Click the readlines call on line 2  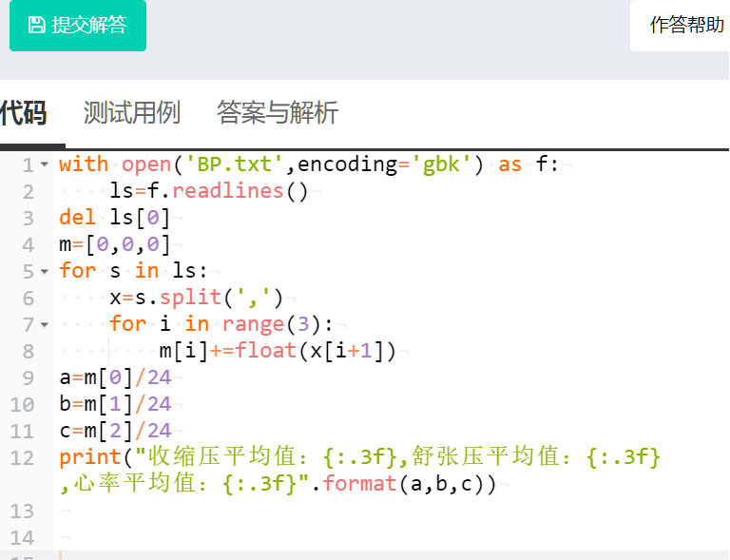click(240, 191)
